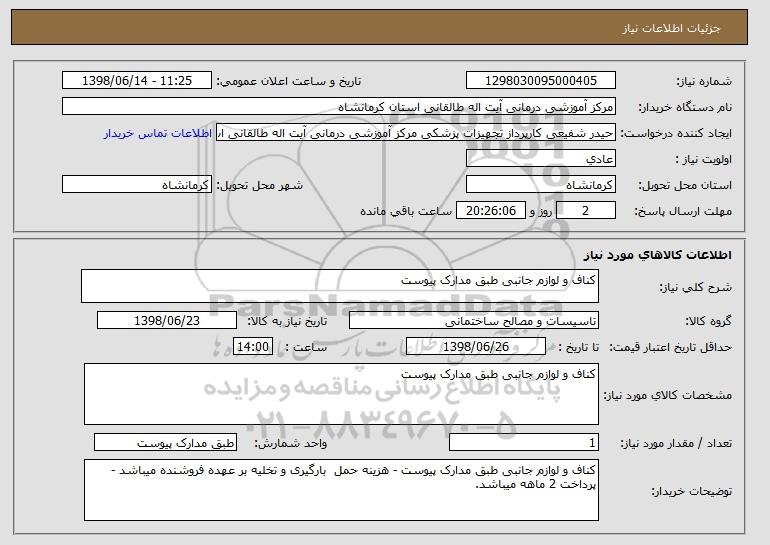Click the delivery city field کرمانشاه
The width and height of the screenshot is (770, 545).
(137, 185)
